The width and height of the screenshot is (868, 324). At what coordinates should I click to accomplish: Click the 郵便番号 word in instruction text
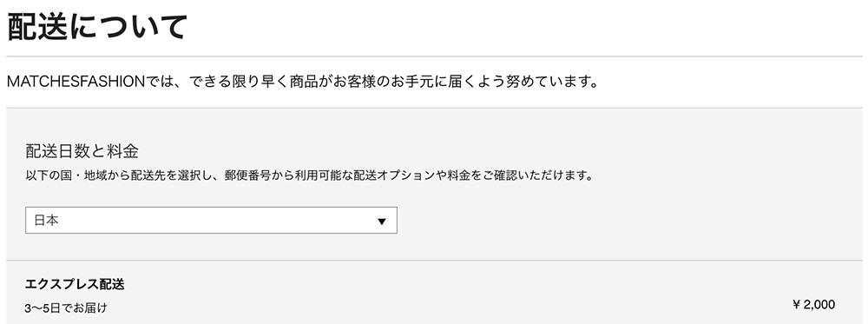247,176
